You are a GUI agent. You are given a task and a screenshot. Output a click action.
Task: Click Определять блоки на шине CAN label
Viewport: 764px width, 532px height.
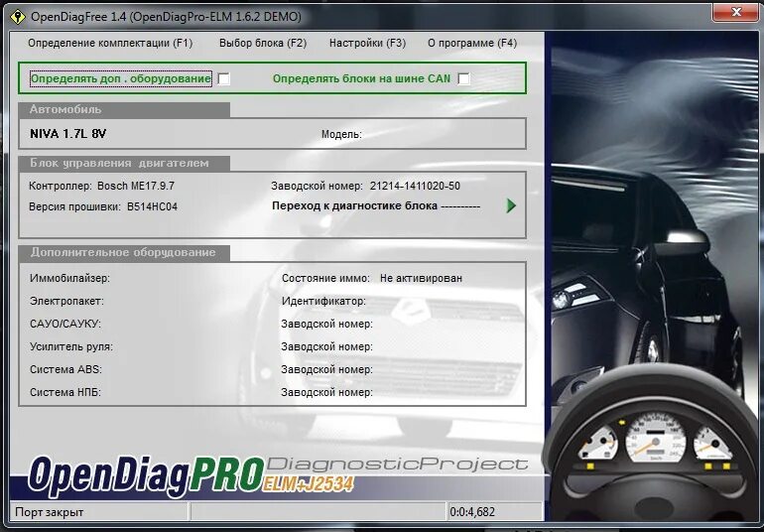click(361, 78)
